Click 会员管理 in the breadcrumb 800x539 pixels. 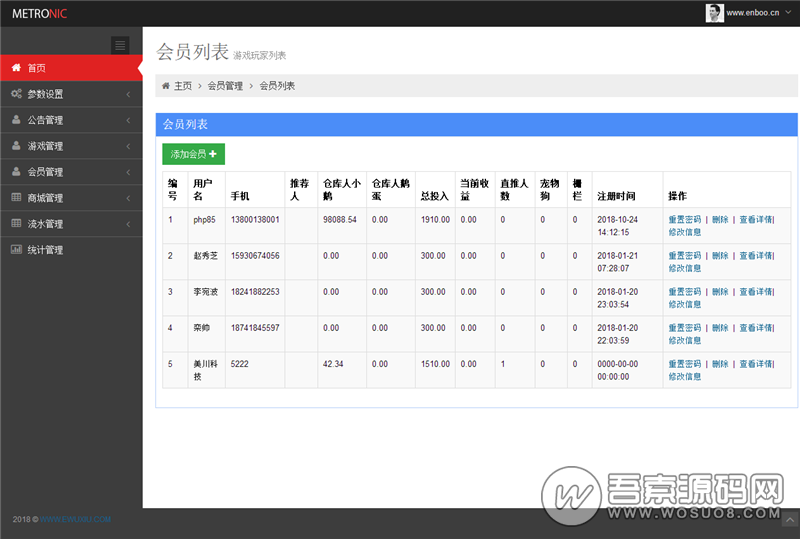pyautogui.click(x=225, y=86)
